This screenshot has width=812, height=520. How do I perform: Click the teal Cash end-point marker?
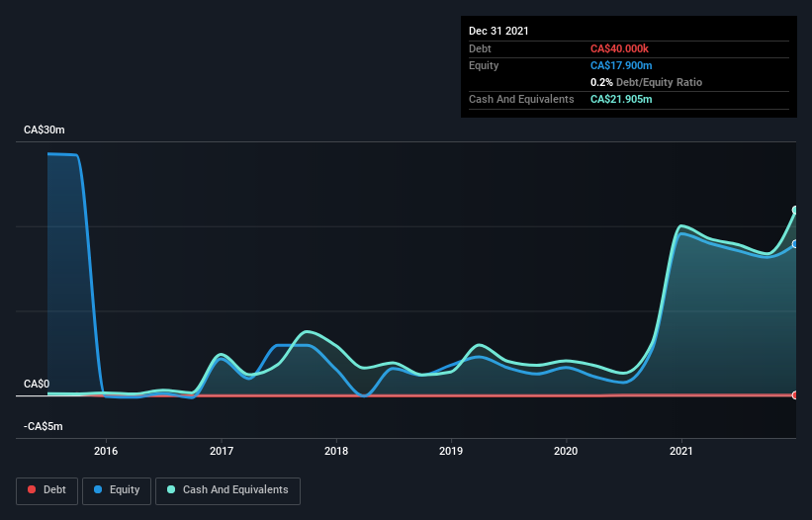point(795,210)
